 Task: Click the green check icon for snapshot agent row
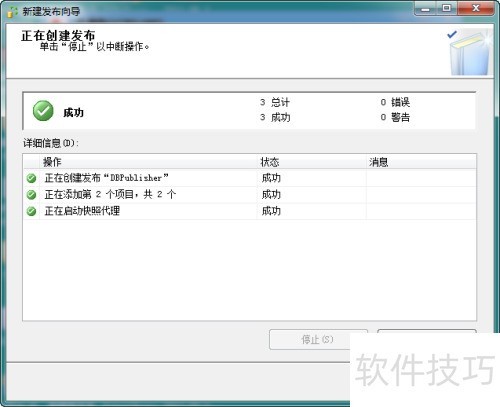coord(31,211)
